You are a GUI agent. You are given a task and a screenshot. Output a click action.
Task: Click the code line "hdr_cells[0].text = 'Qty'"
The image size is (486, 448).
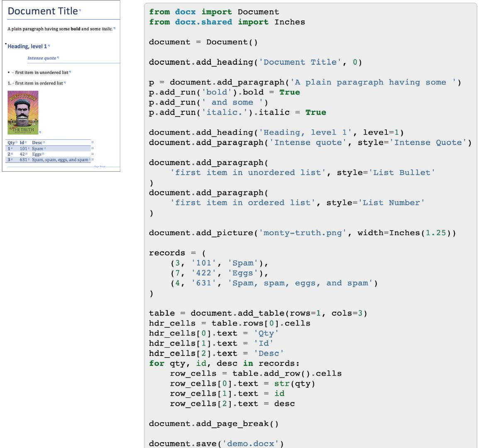214,334
